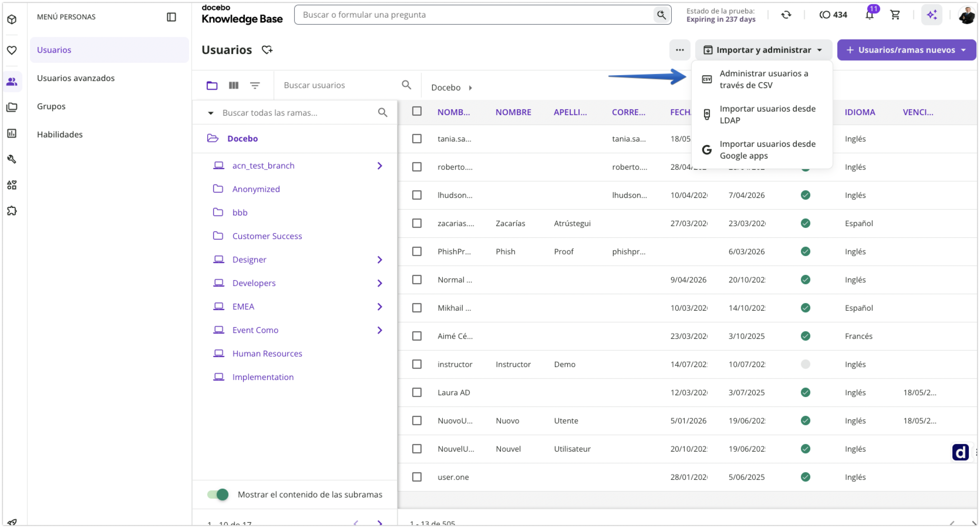This screenshot has width=980, height=528.
Task: Open the cube icon in left rail
Action: coord(12,19)
